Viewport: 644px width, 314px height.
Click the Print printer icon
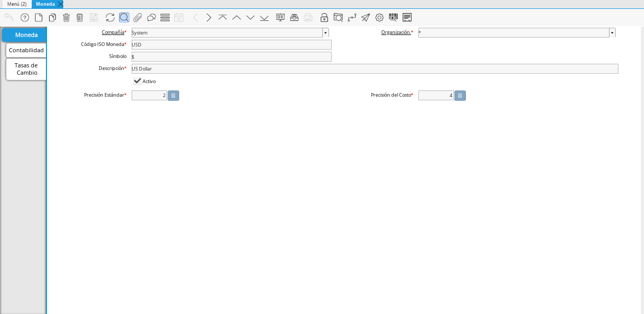[308, 17]
